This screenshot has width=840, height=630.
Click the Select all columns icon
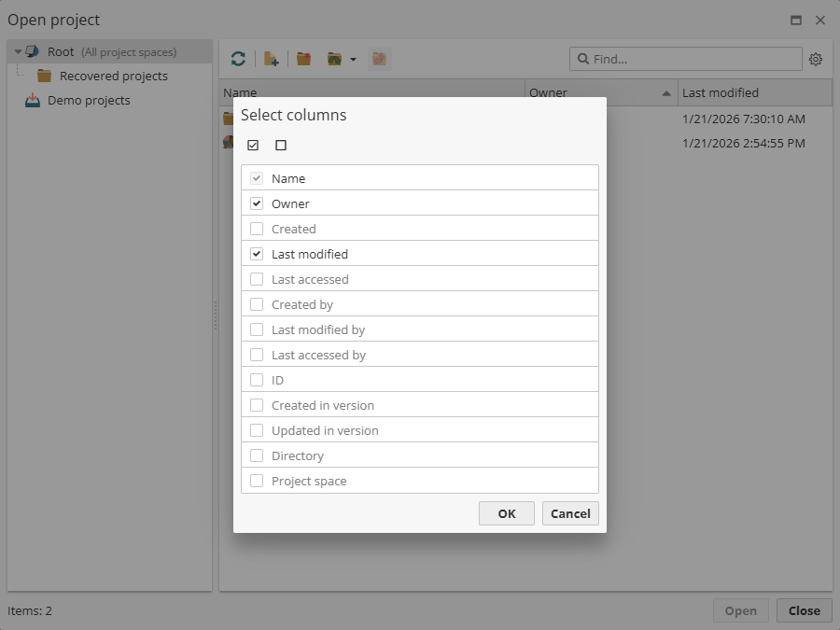[252, 145]
